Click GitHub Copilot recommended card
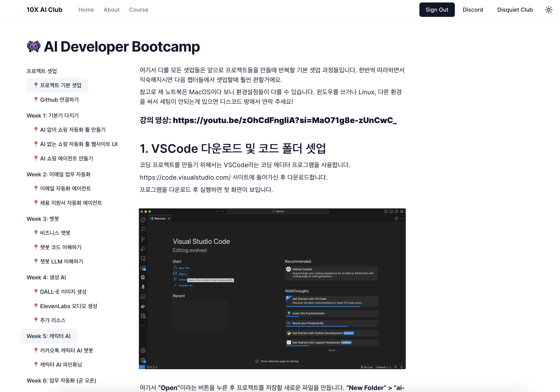This screenshot has width=560, height=392. pos(331,273)
